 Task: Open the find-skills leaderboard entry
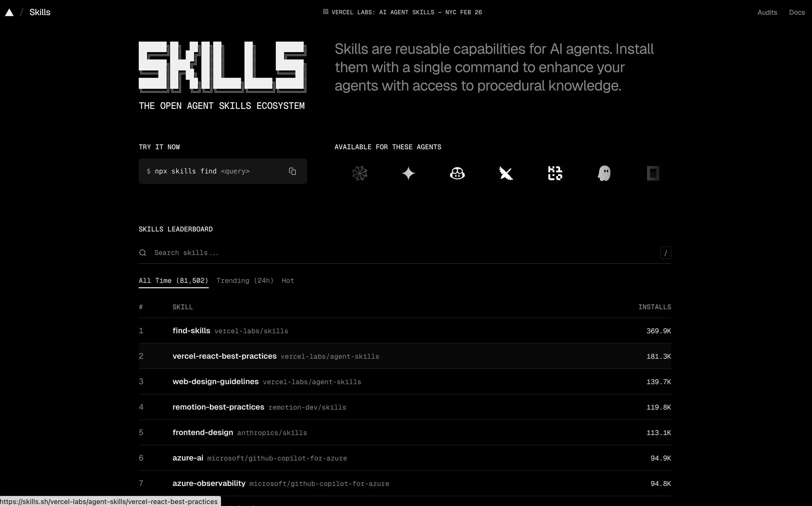(405, 331)
